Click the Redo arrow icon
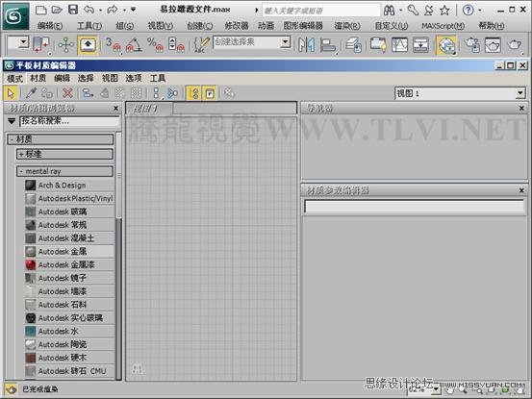 point(112,10)
